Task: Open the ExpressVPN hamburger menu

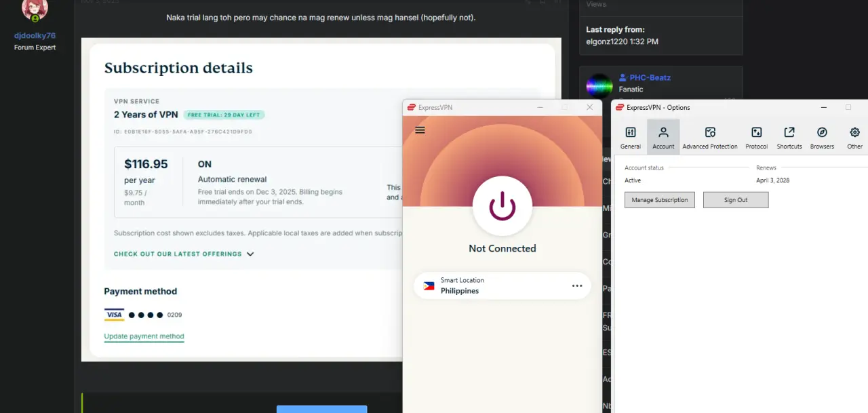Action: (420, 130)
